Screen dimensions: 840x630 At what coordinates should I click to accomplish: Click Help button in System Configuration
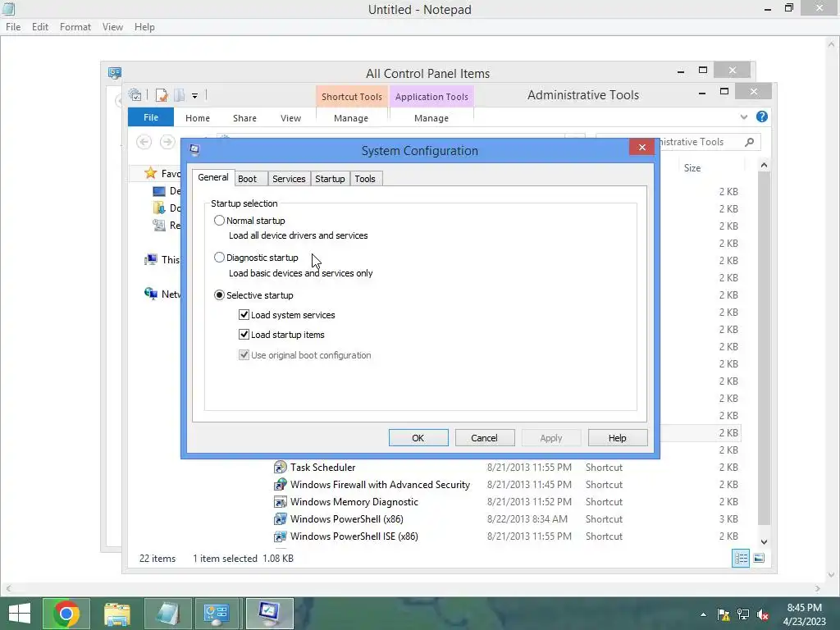(x=617, y=438)
